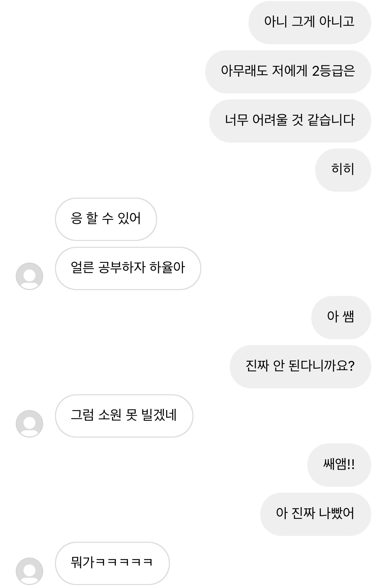Click the "진짜 안 된다니까요?" message
383x588 pixels.
coord(300,366)
